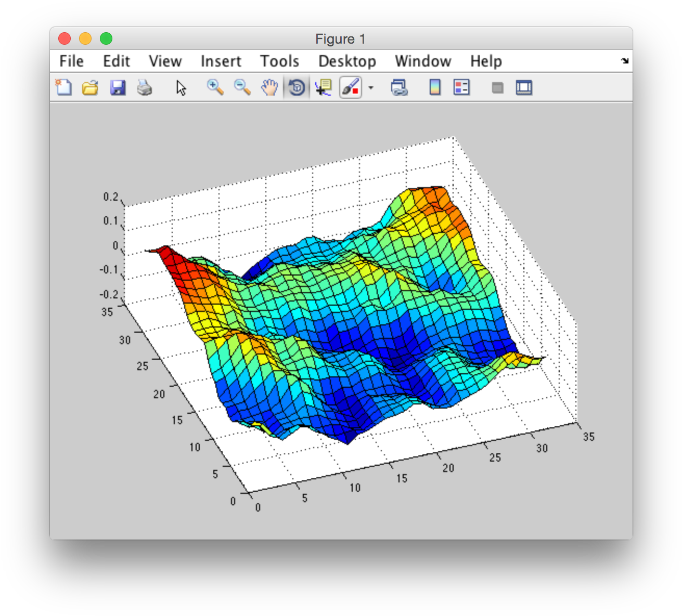
Task: Show Plot Tools and dock figure
Action: coord(524,87)
